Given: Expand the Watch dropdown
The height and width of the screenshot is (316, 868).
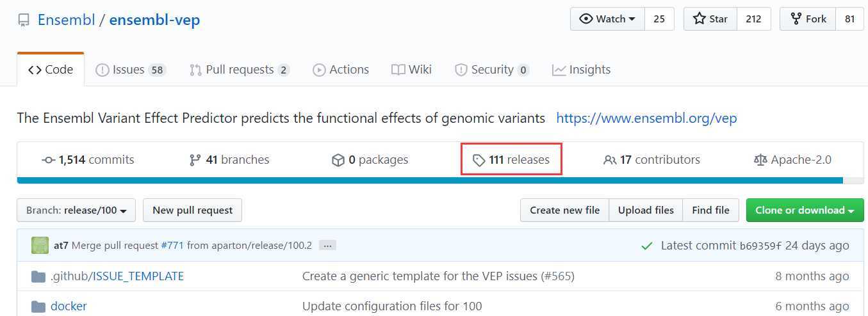Looking at the screenshot, I should [x=607, y=19].
